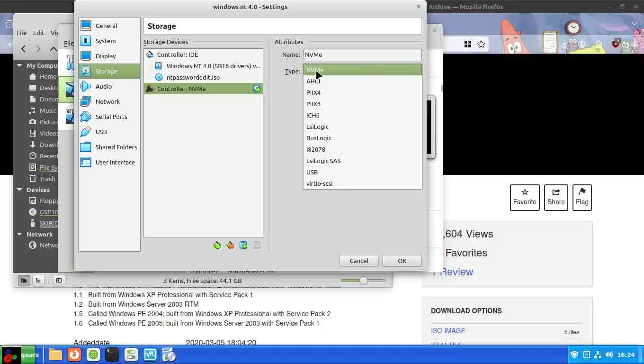The image size is (644, 364).
Task: Bookmark page with Firefox star icon
Action: pyautogui.click(x=481, y=44)
